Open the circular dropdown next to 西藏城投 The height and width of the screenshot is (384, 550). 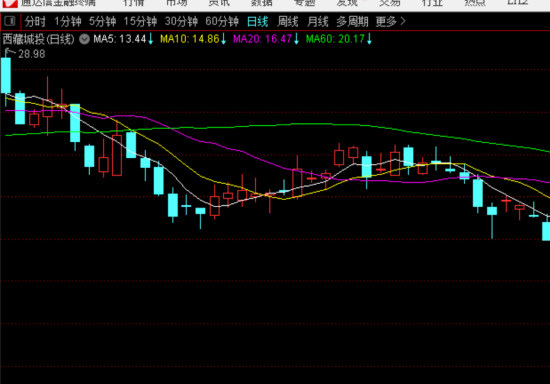point(84,39)
